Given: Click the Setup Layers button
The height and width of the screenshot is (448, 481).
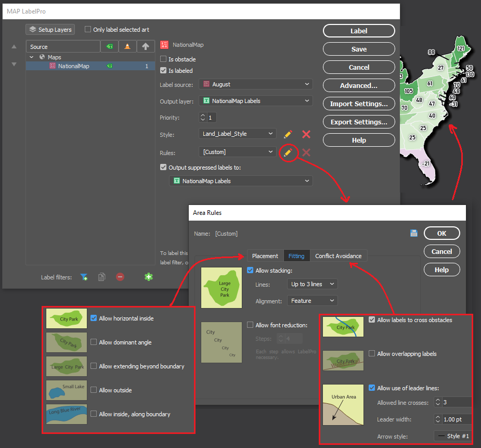Looking at the screenshot, I should coord(50,30).
